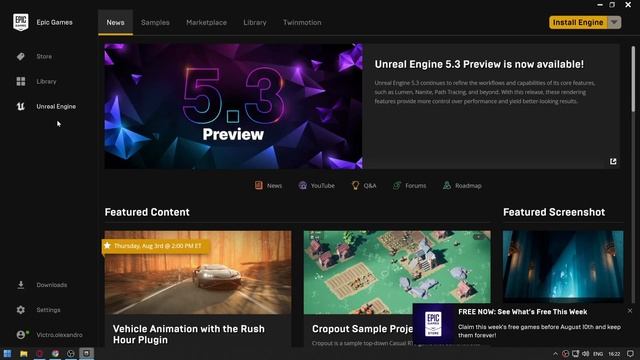Image resolution: width=640 pixels, height=360 pixels.
Task: Open OBS Studio from the taskbar
Action: (x=71, y=353)
